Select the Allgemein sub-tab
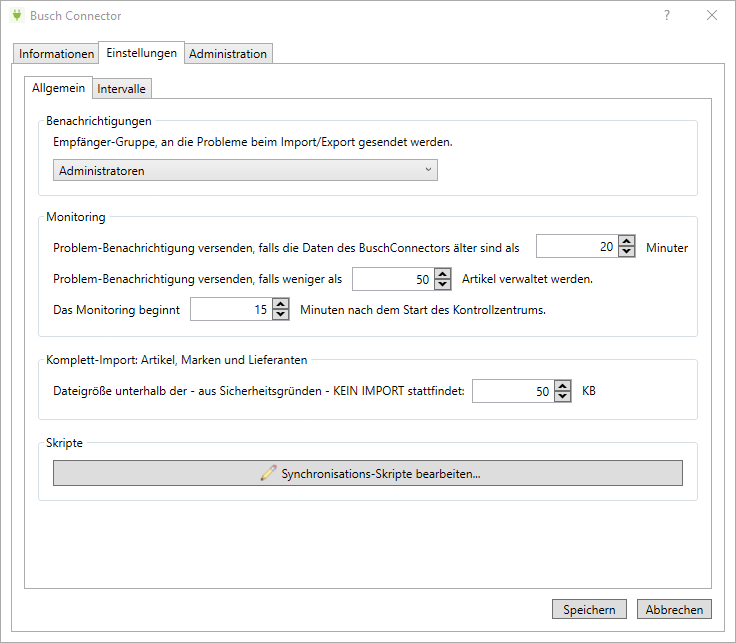This screenshot has width=736, height=643. point(59,88)
